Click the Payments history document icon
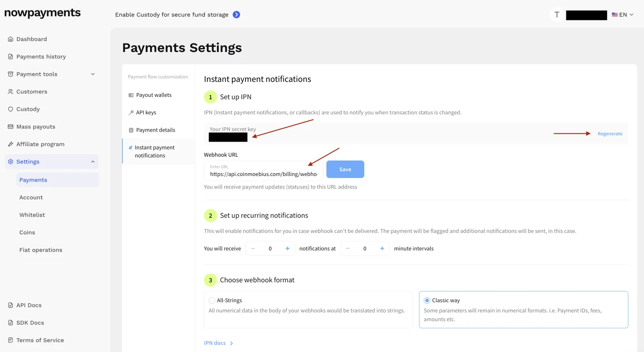The width and height of the screenshot is (644, 352). click(10, 57)
